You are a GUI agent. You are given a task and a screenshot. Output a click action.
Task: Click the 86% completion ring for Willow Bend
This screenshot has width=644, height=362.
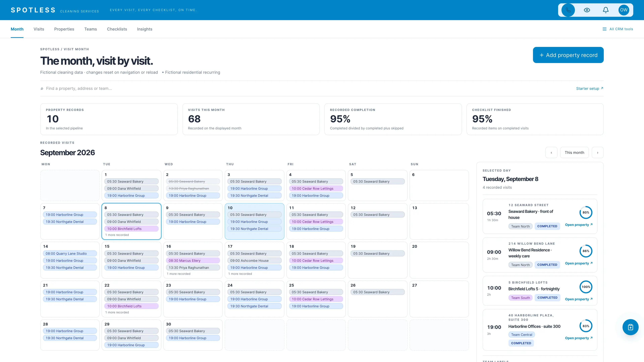coord(586,251)
